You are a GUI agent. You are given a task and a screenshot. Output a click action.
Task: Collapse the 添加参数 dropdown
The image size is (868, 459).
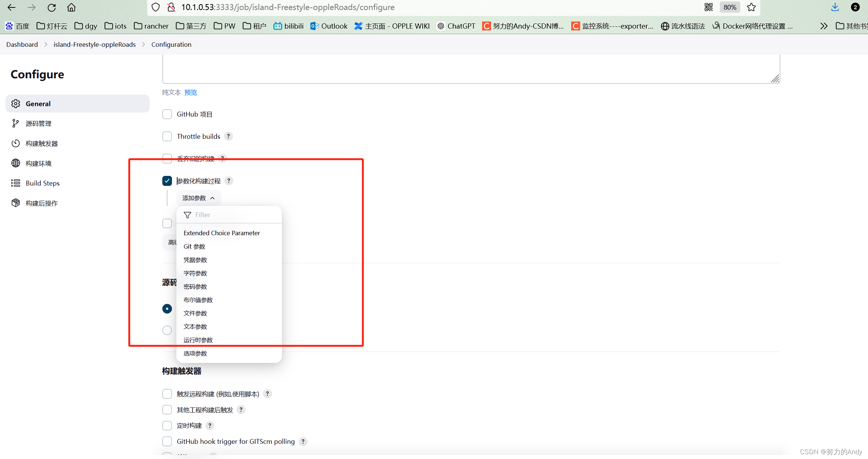pos(198,198)
